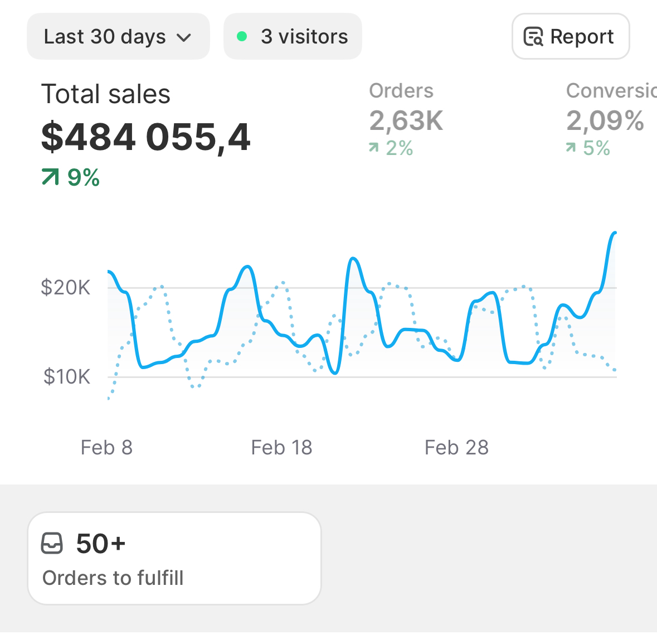
Task: Switch to the Orders metric tab
Action: click(401, 91)
